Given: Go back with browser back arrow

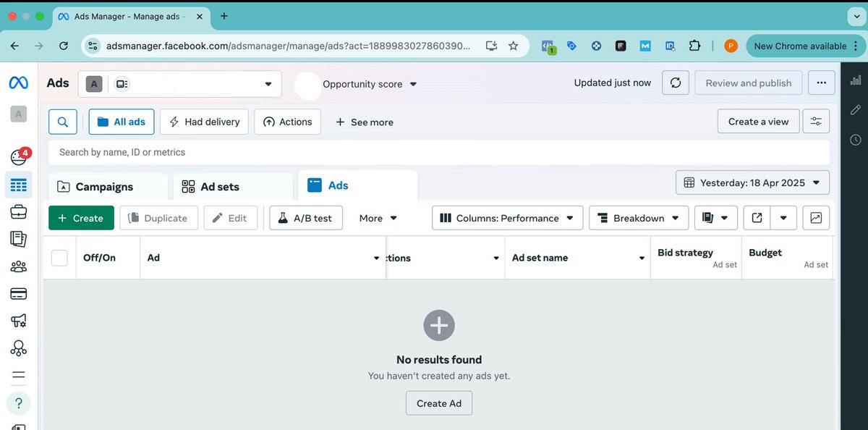Looking at the screenshot, I should point(14,46).
